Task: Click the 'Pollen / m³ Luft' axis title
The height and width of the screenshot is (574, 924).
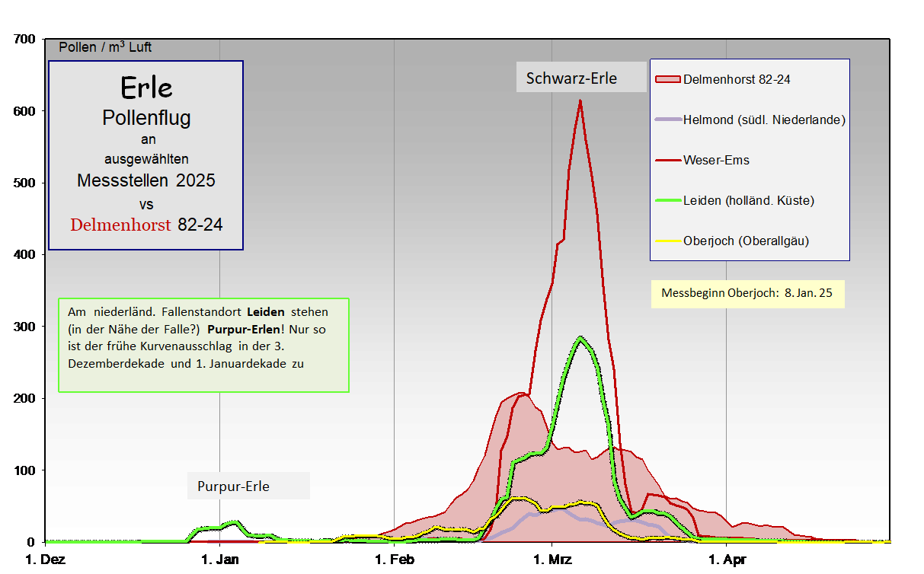Action: 105,47
